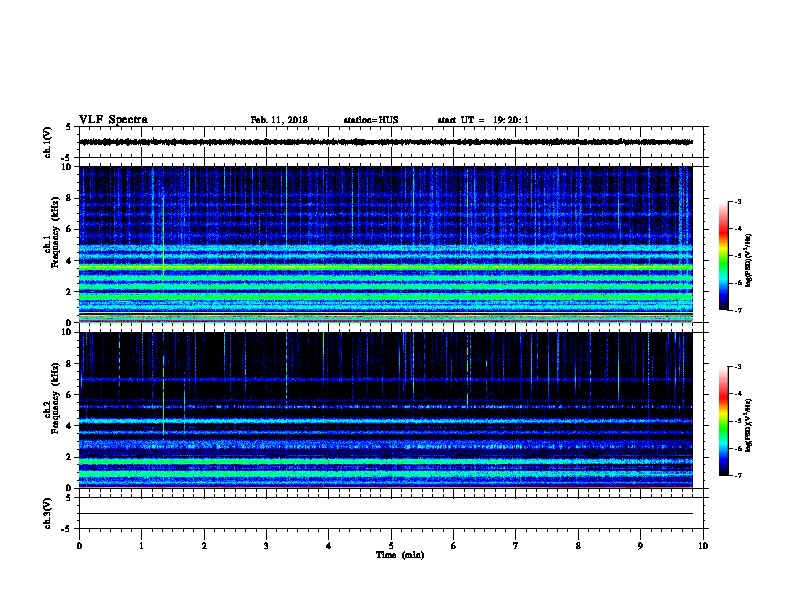Image resolution: width=792 pixels, height=612 pixels.
Task: Click the "-7" label on ch.2 colorbar
Action: [x=737, y=476]
